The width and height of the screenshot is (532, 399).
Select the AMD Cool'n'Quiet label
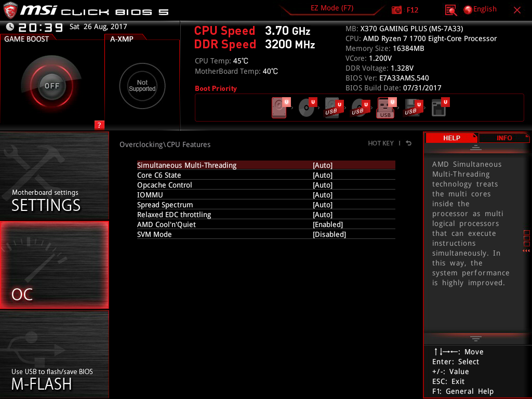(166, 224)
